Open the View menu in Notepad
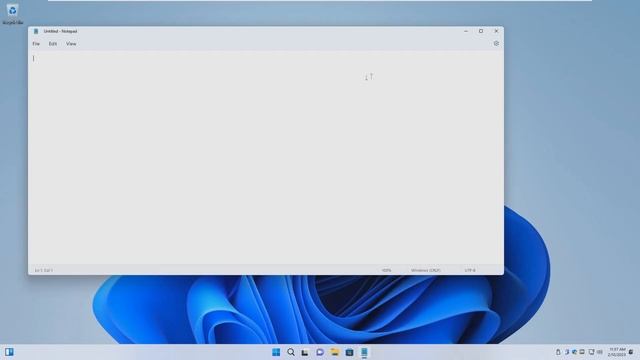The image size is (640, 360). pos(71,44)
